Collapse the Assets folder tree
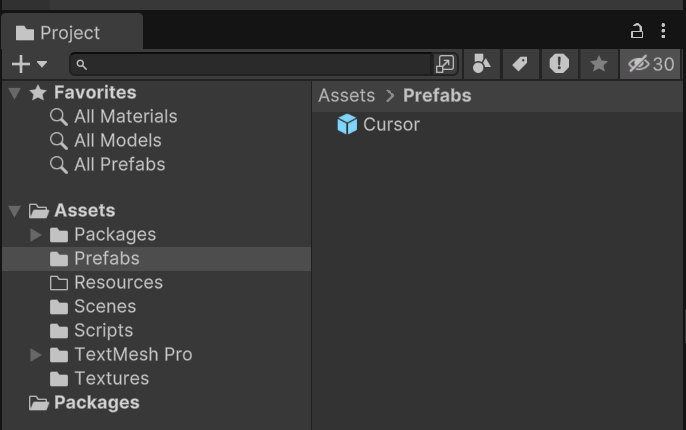 (14, 211)
